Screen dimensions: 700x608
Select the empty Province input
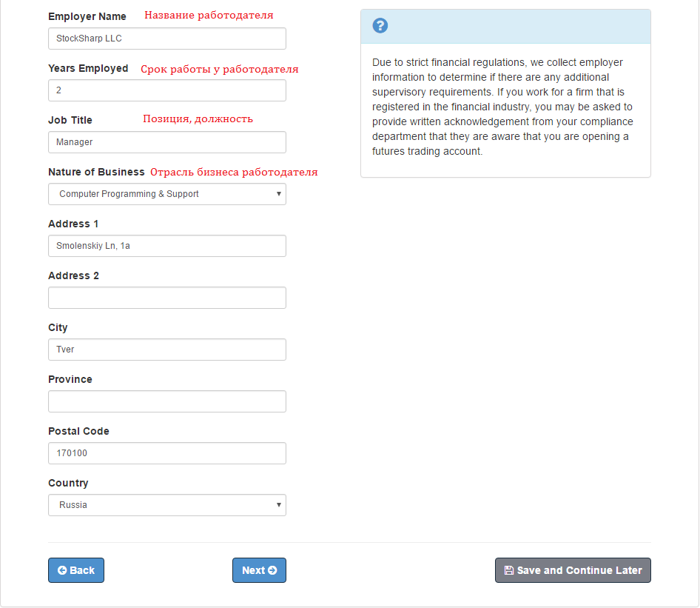coord(166,401)
